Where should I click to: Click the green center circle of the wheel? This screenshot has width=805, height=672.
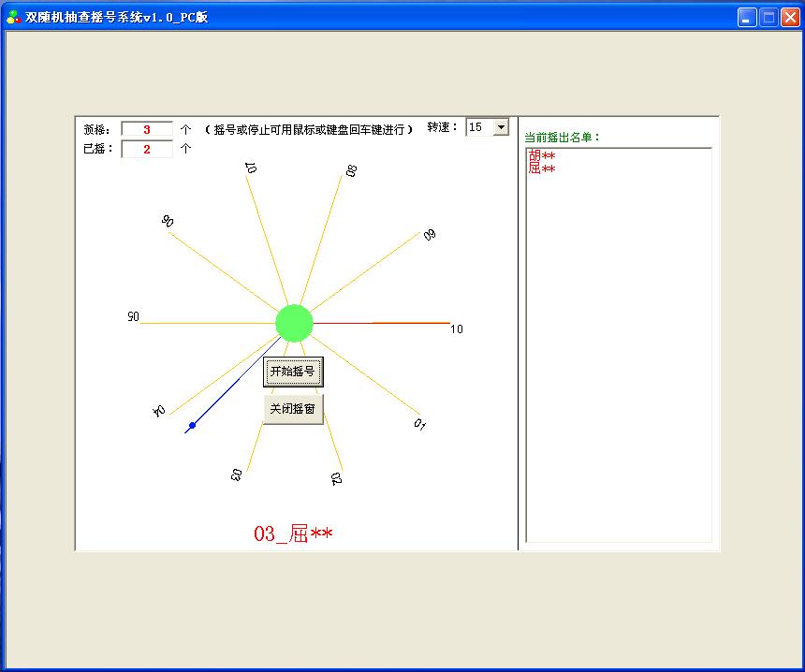coord(294,323)
